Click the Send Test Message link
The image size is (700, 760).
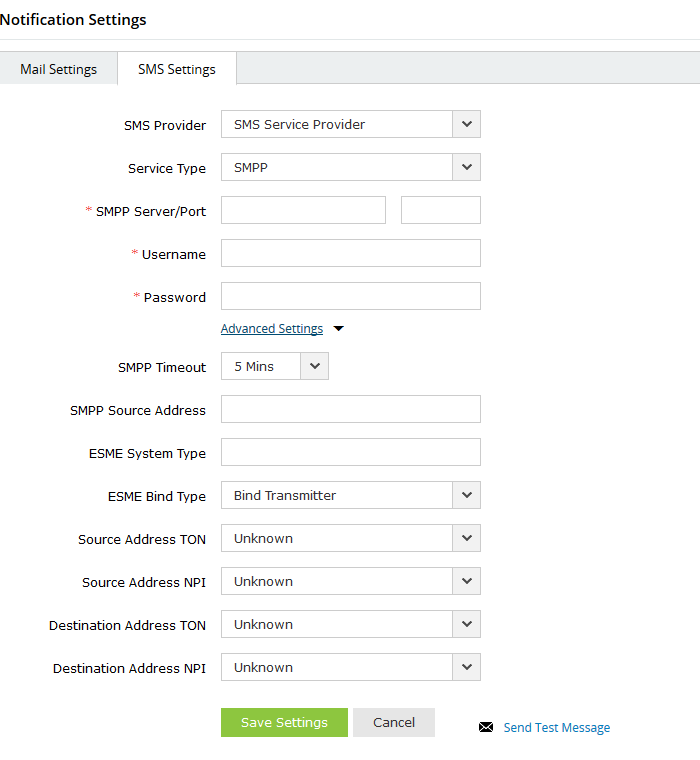(x=556, y=728)
